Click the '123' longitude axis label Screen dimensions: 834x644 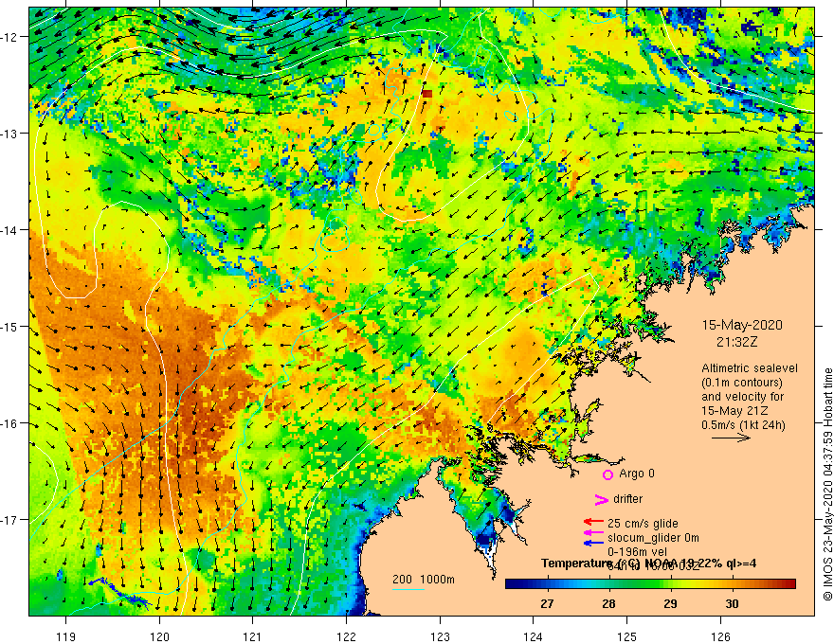tap(440, 636)
